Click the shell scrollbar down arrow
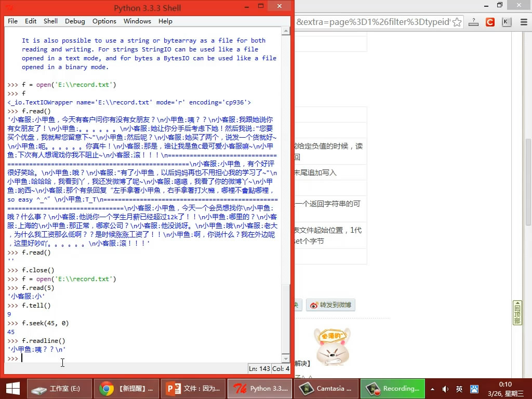Image resolution: width=532 pixels, height=399 pixels. [x=286, y=358]
